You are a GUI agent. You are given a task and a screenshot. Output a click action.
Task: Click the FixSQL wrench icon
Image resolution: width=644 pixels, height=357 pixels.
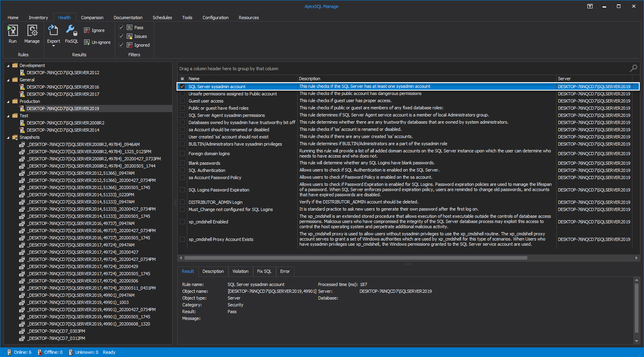(x=72, y=30)
